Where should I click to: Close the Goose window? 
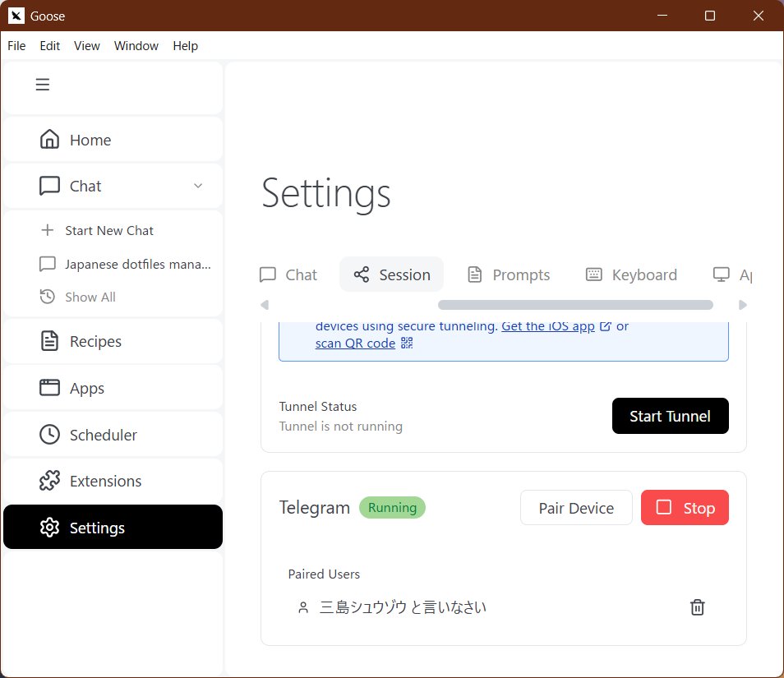pos(758,16)
